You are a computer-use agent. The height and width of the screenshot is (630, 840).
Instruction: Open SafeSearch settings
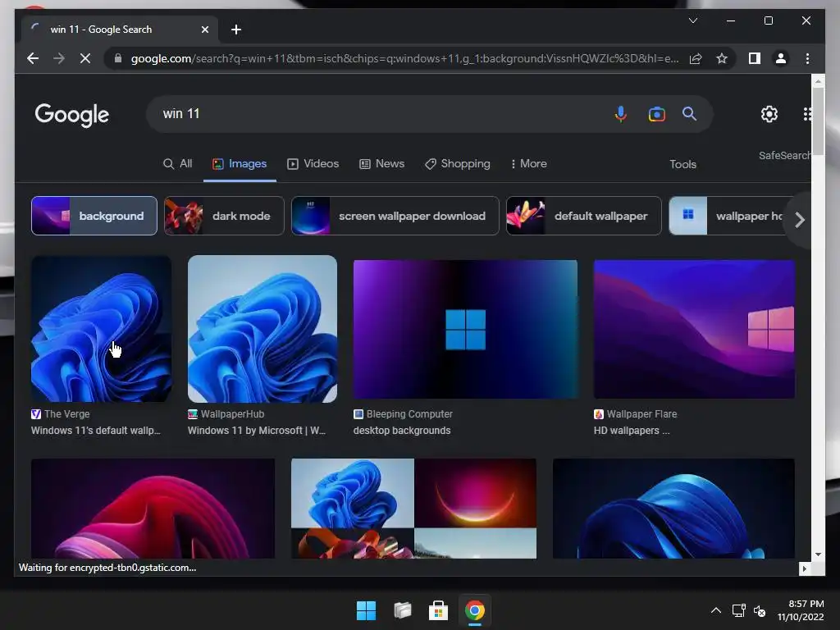click(x=784, y=155)
